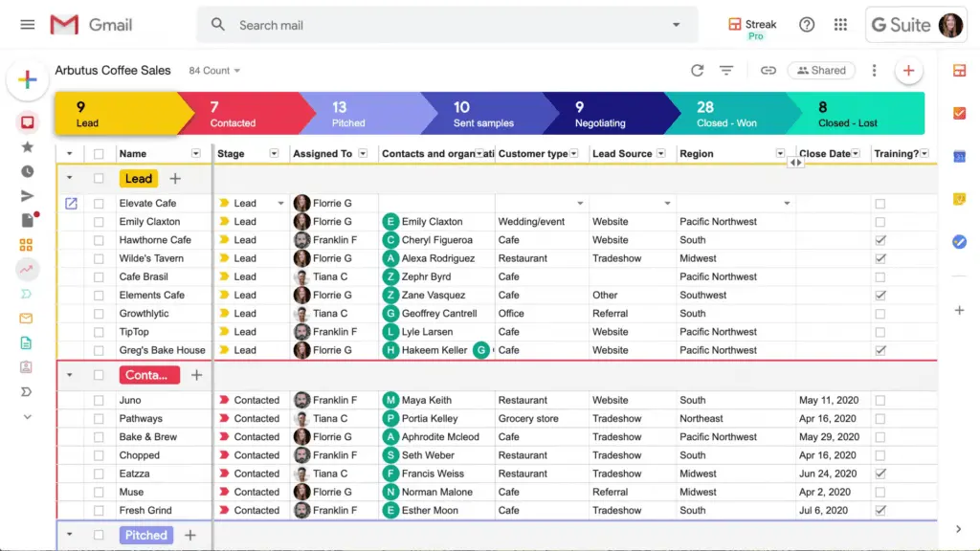The height and width of the screenshot is (551, 980).
Task: Tick the select-all checkbox in header
Action: pyautogui.click(x=99, y=154)
